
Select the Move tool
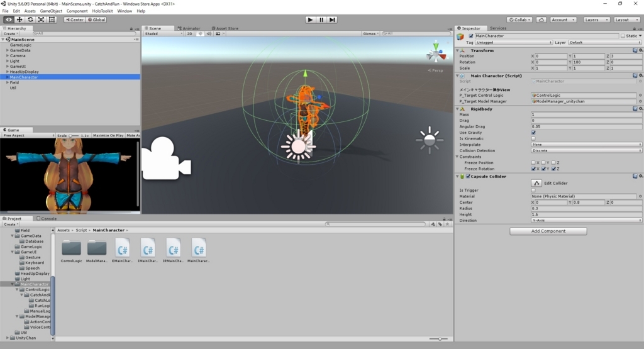pos(19,19)
